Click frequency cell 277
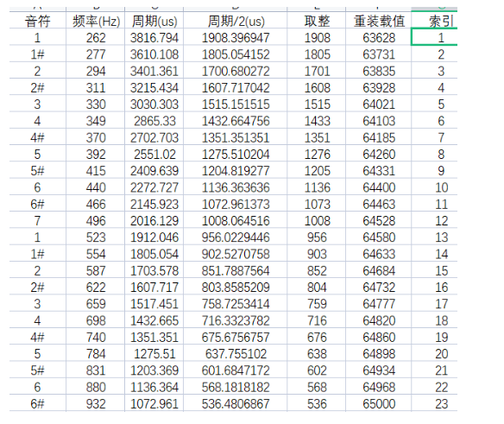504x424 pixels. point(96,54)
